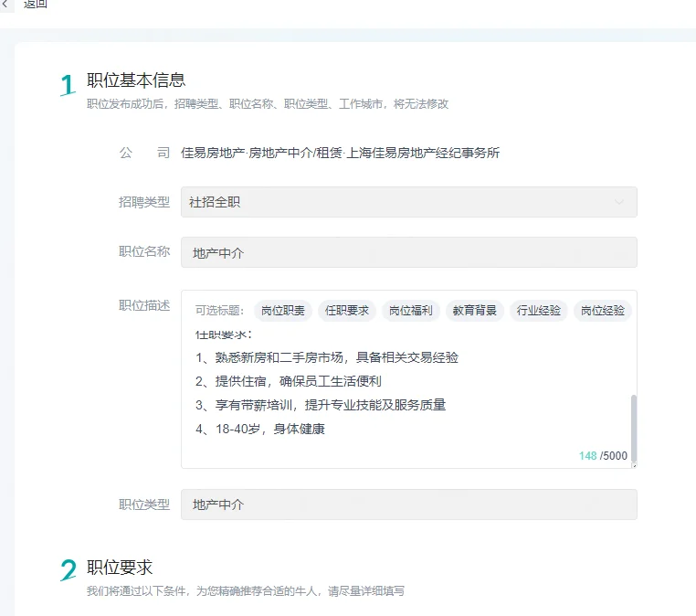
Task: Focus the 职位名称 input with 地产中介
Action: [x=409, y=252]
